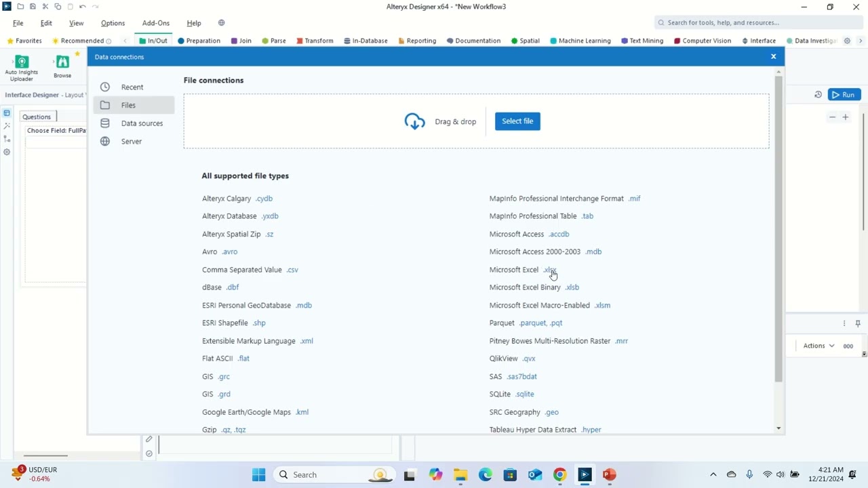Undo the last action

coord(82,7)
